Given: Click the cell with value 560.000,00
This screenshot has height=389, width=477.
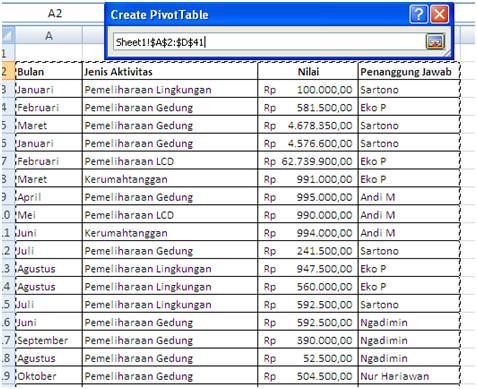Looking at the screenshot, I should click(x=308, y=287).
